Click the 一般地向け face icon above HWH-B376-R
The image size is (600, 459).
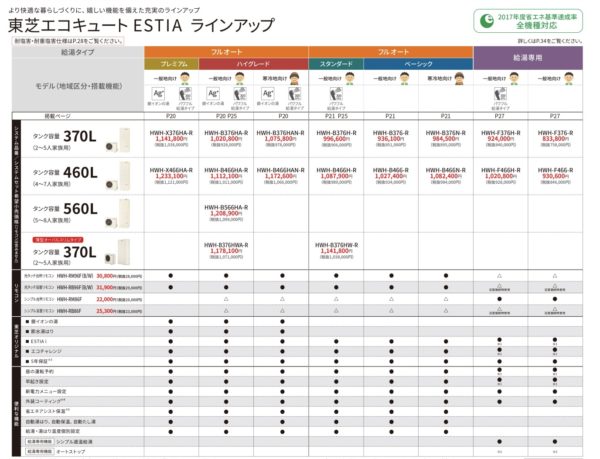pyautogui.click(x=404, y=78)
